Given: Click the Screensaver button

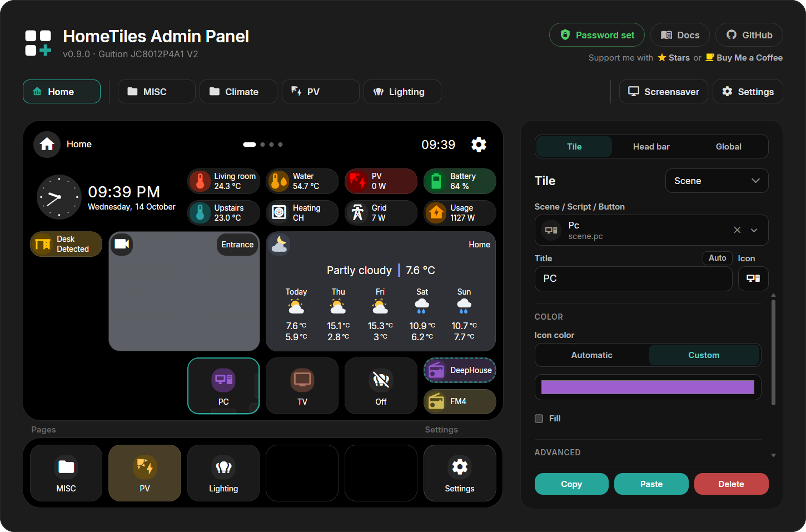Looking at the screenshot, I should pyautogui.click(x=664, y=92).
